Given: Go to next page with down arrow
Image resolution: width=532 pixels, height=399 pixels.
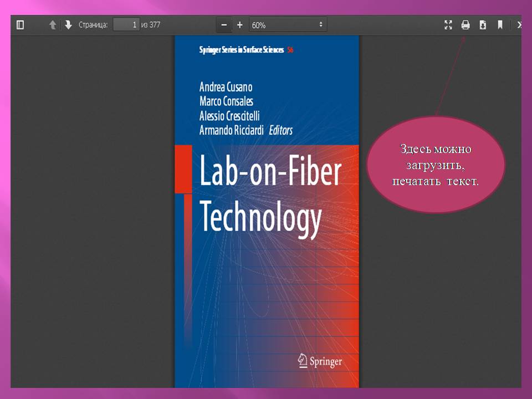Looking at the screenshot, I should point(68,25).
